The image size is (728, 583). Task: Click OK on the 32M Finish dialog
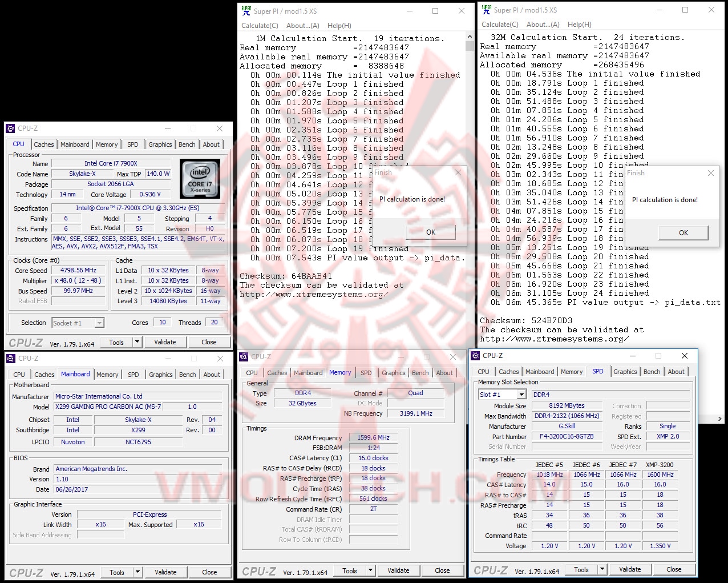click(683, 232)
